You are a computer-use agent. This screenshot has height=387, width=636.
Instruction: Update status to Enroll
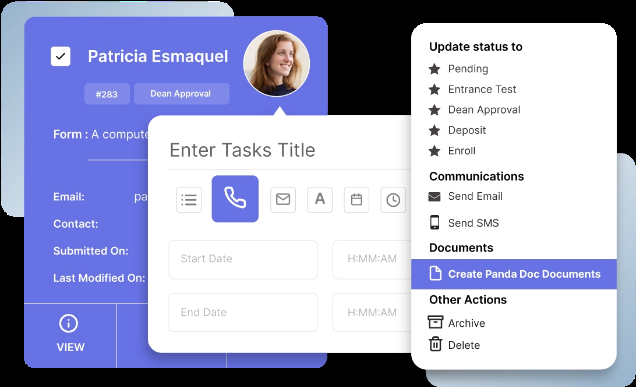click(x=462, y=151)
